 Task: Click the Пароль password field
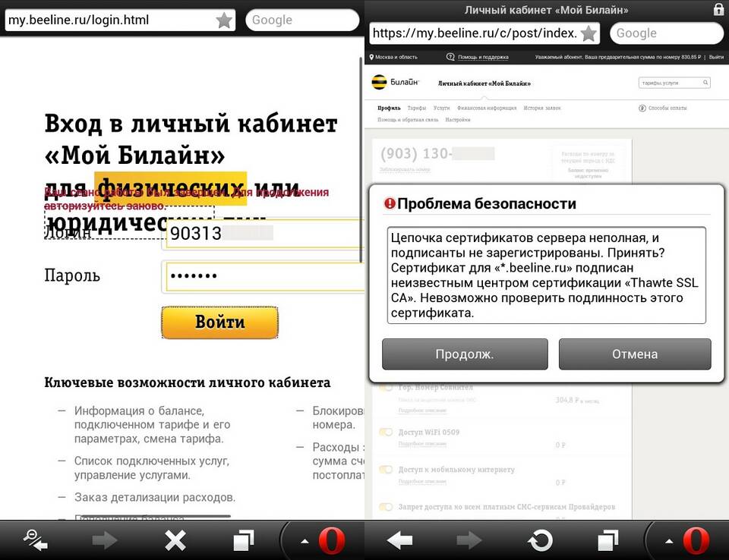click(264, 276)
